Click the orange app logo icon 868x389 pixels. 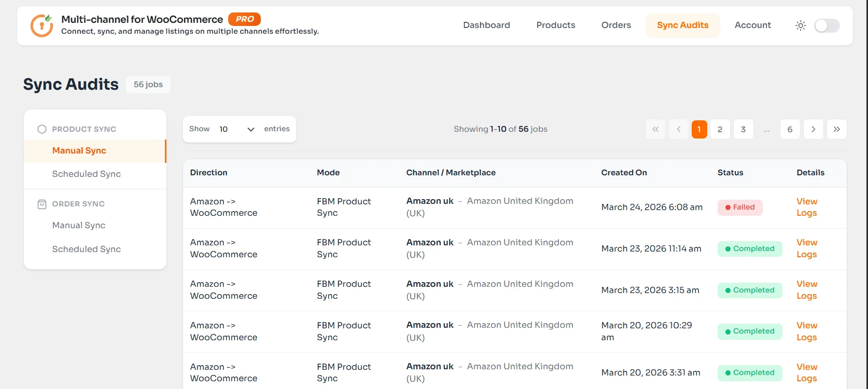[x=41, y=25]
